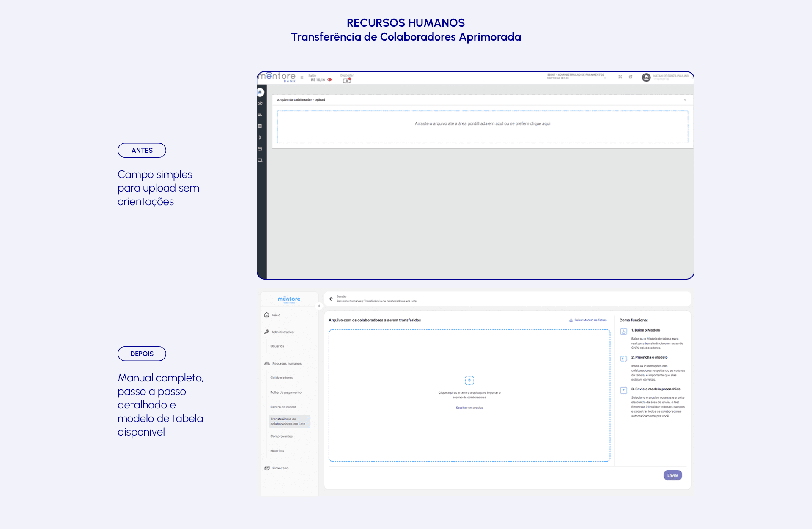Open the user avatar for Natan de Souza Paulino
Image resolution: width=812 pixels, height=529 pixels.
point(646,77)
